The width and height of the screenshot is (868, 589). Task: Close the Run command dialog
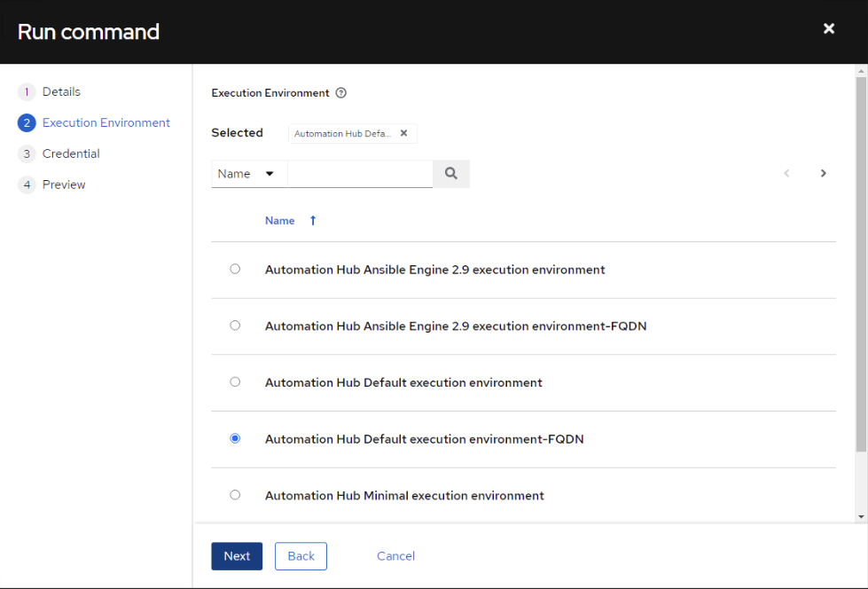coord(828,28)
